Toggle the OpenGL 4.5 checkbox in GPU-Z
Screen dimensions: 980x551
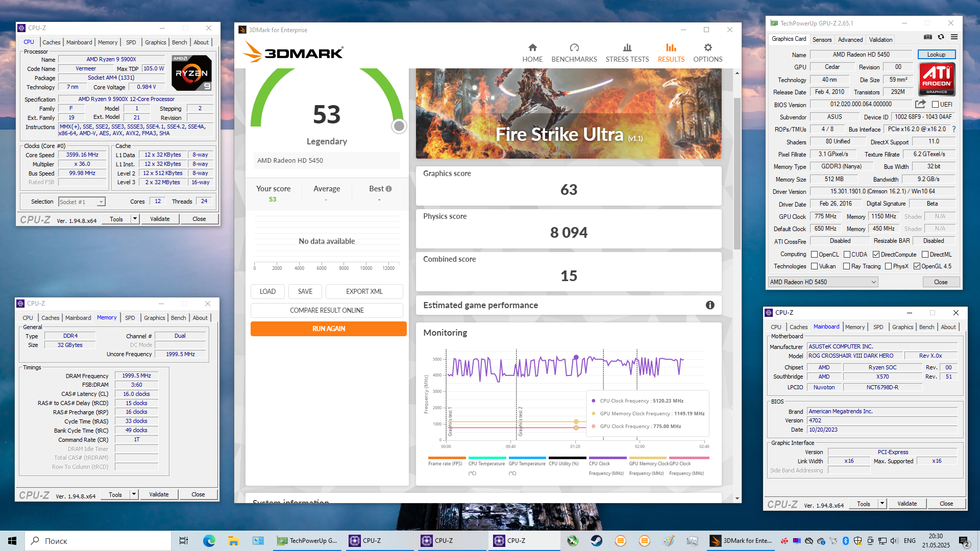917,266
